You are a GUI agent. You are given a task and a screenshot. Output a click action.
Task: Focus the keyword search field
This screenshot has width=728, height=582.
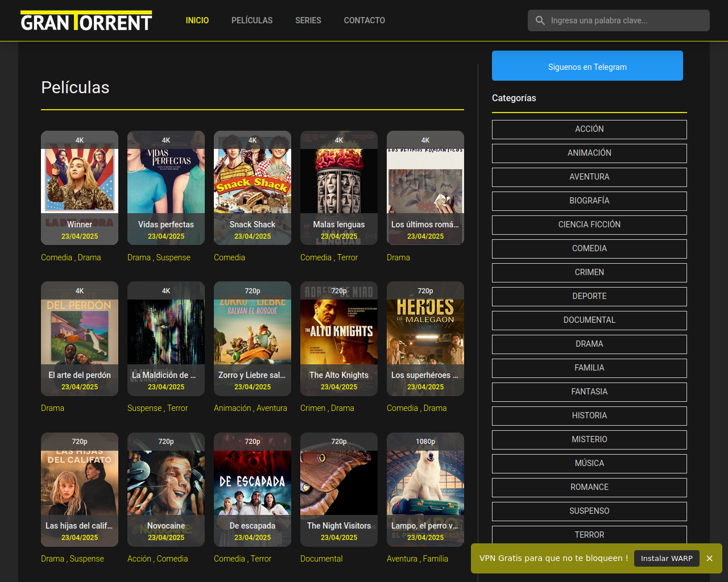[619, 20]
